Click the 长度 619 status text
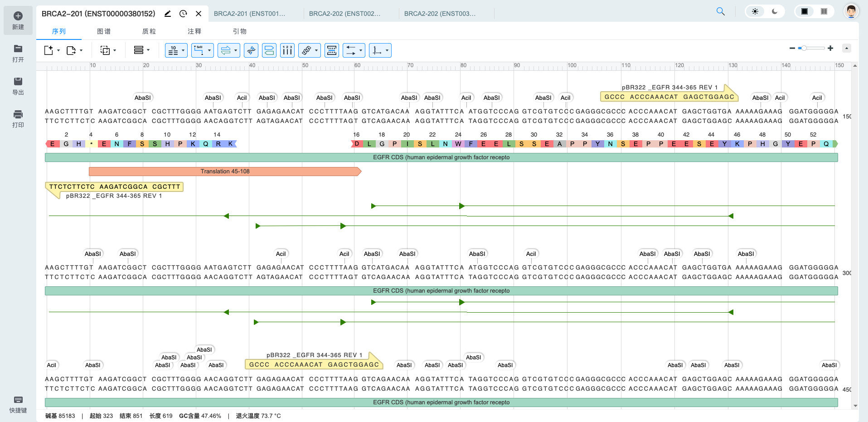The image size is (868, 422). click(x=161, y=416)
